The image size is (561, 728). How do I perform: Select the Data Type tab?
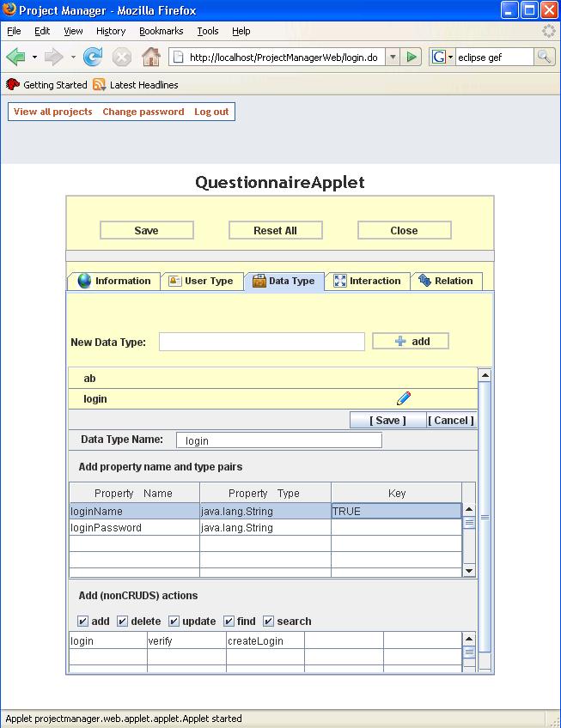[x=284, y=281]
